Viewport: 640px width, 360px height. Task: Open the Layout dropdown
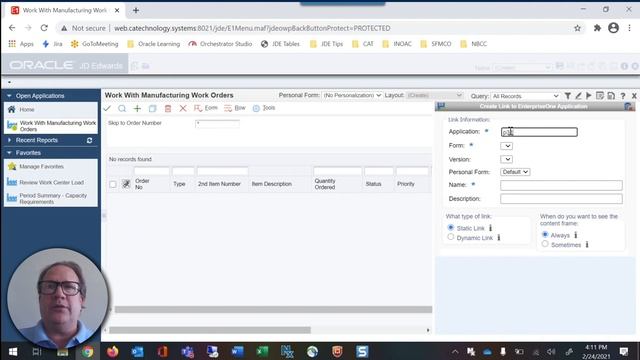[x=434, y=96]
